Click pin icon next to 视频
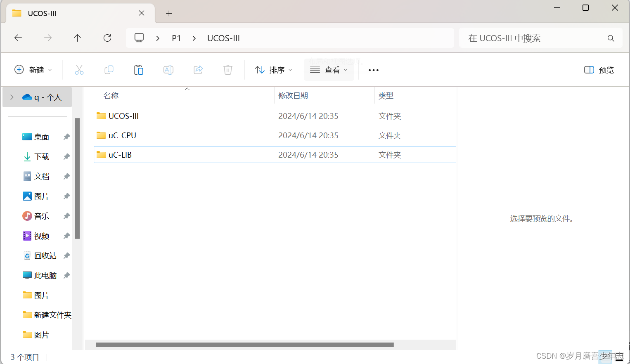630x364 pixels. pyautogui.click(x=66, y=236)
